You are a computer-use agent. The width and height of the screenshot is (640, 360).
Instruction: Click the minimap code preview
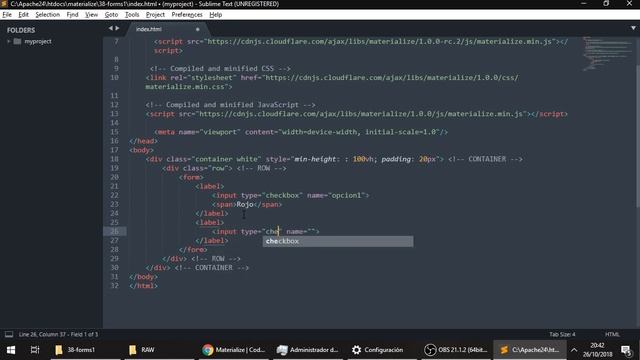pyautogui.click(x=607, y=53)
